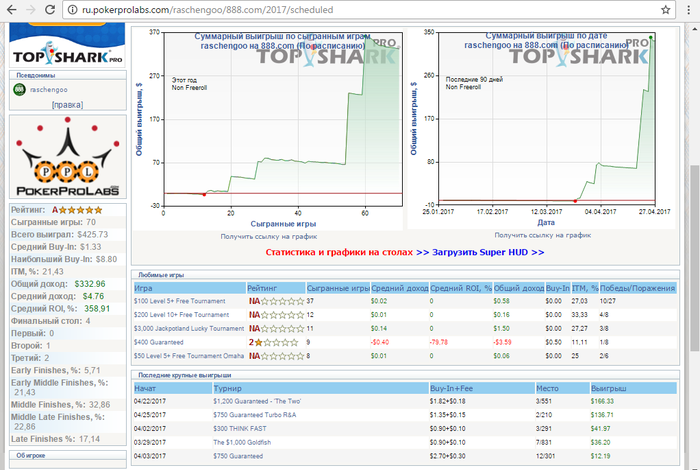
Task: Click 'Загрузить Super HUD >>' link
Action: point(488,252)
